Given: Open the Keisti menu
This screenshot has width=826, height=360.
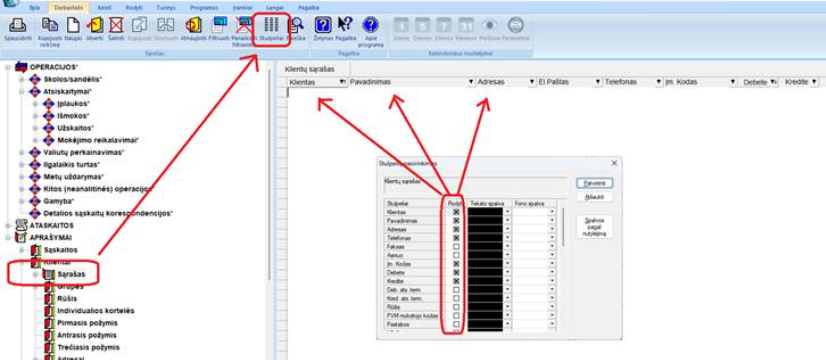Looking at the screenshot, I should (x=104, y=8).
